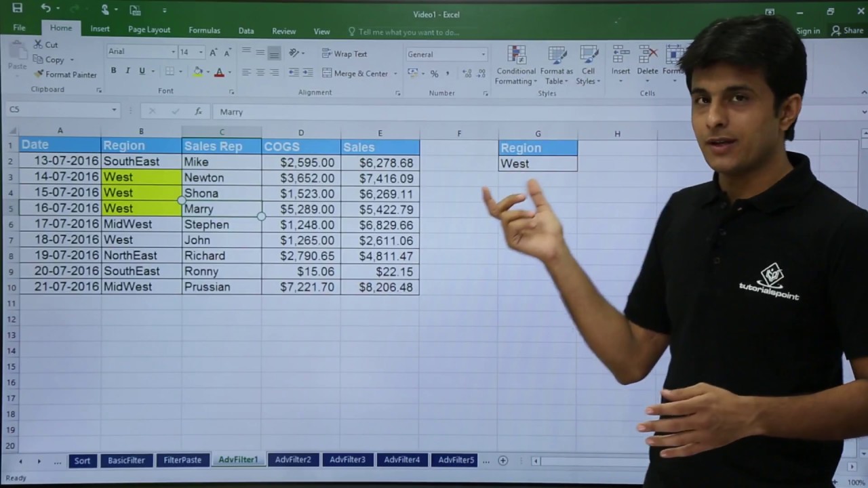Screen dimensions: 868x488
Task: Toggle italic formatting
Action: [x=127, y=71]
